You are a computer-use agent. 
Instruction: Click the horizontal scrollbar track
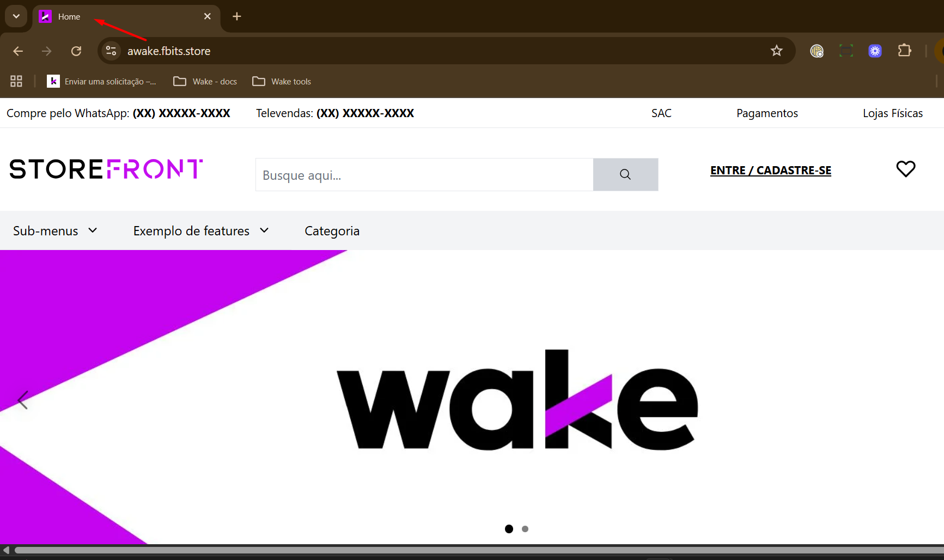click(479, 550)
